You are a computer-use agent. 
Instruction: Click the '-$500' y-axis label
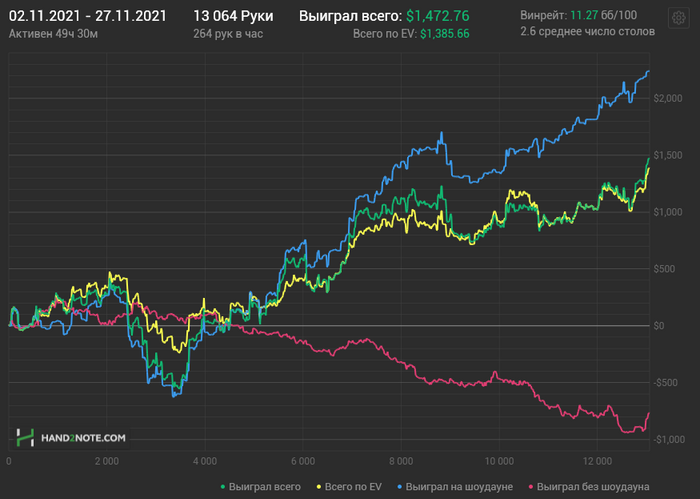pyautogui.click(x=666, y=383)
